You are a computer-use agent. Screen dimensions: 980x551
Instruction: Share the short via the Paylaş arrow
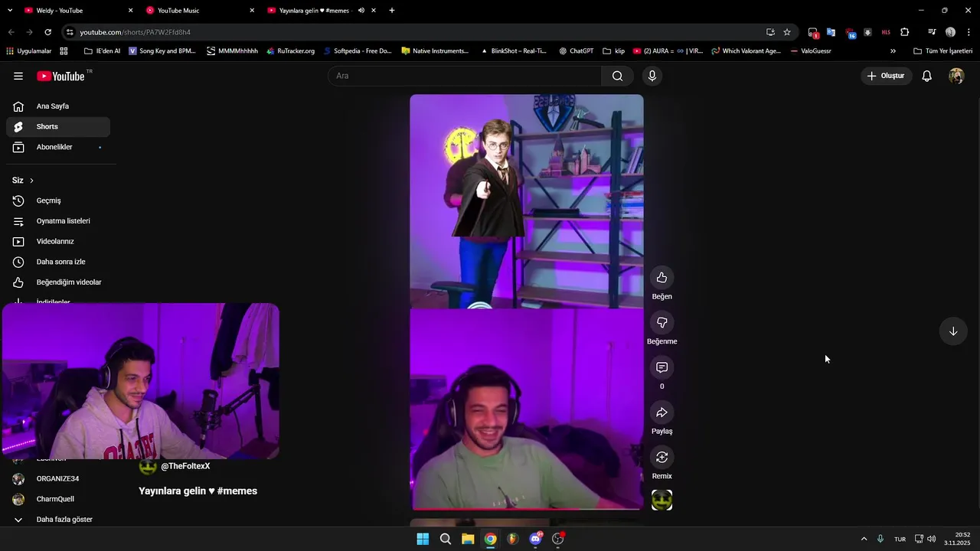click(661, 412)
